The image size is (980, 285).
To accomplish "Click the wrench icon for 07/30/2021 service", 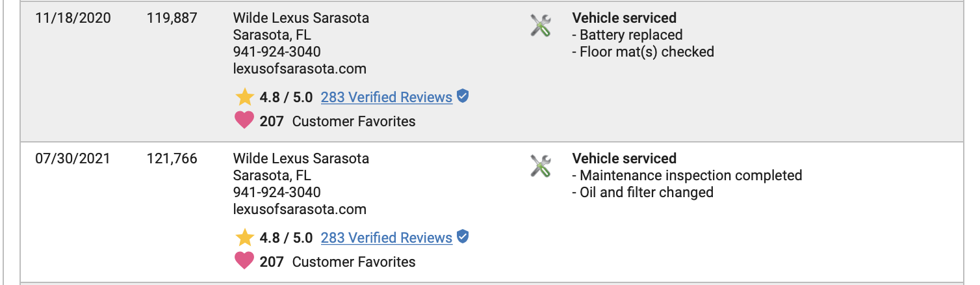I will click(x=540, y=167).
